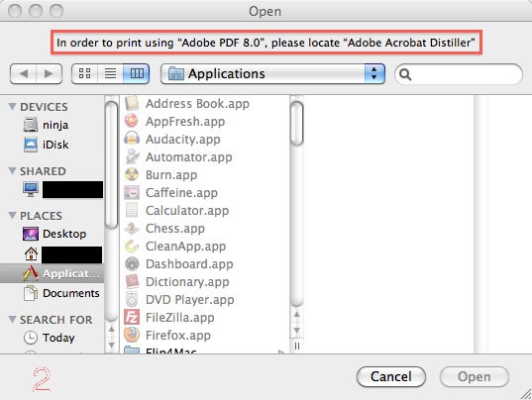Open Desktop icon in sidebar

pos(31,234)
